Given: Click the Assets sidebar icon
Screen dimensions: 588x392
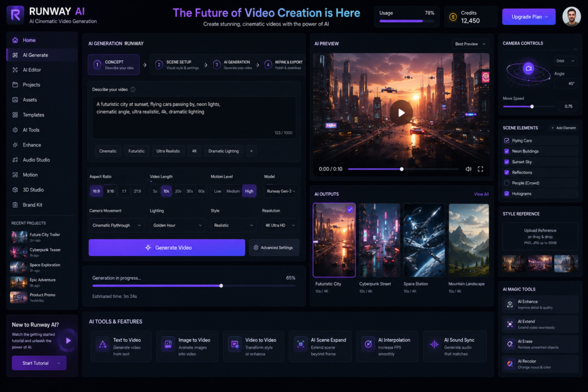Looking at the screenshot, I should (x=15, y=100).
